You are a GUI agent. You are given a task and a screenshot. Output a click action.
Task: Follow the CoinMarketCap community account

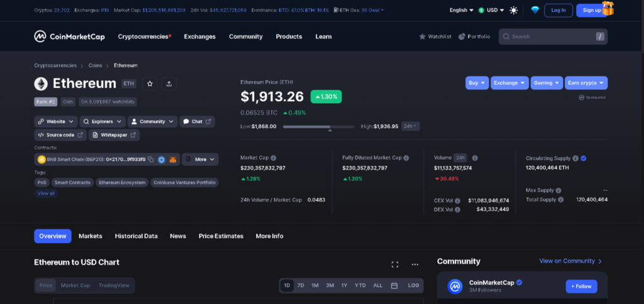[x=581, y=286]
